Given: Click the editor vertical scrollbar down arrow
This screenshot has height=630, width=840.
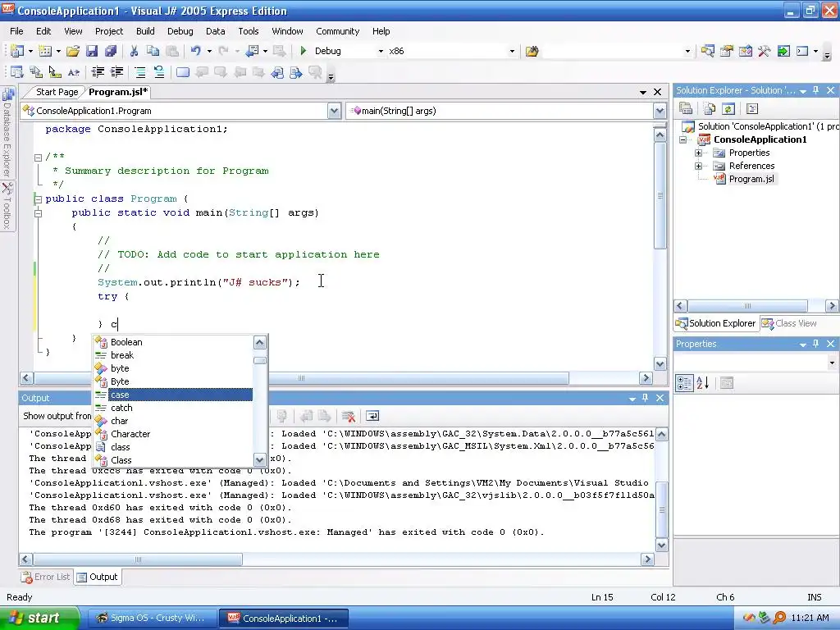Looking at the screenshot, I should [660, 364].
